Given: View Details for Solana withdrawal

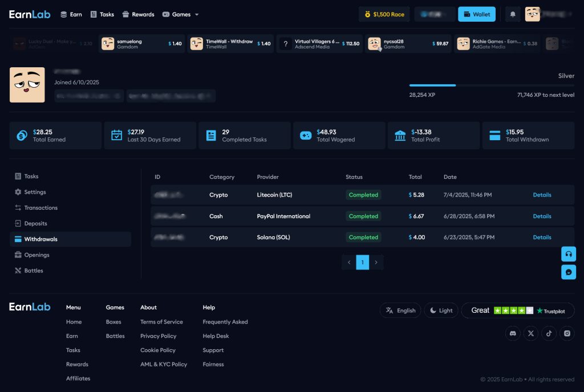Looking at the screenshot, I should tap(542, 237).
